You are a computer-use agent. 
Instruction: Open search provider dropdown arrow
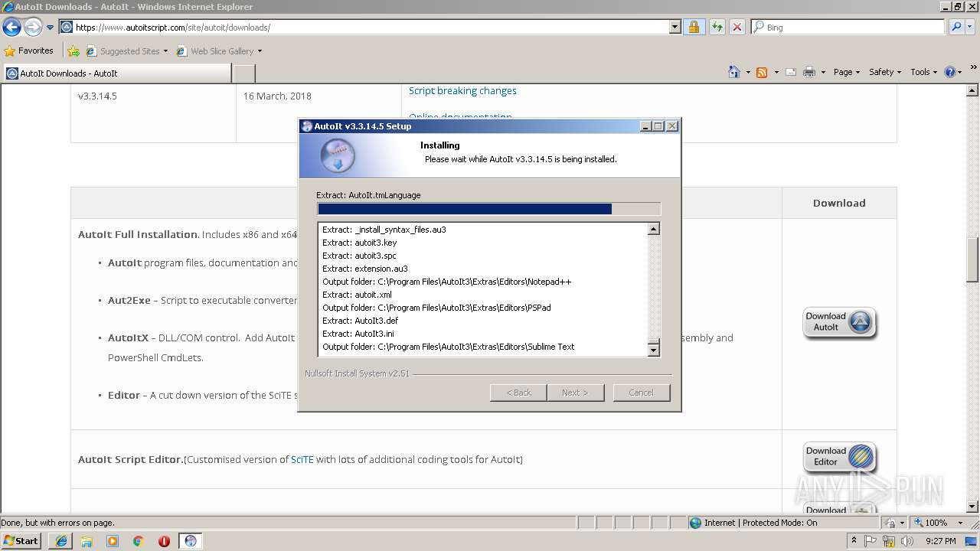point(970,28)
